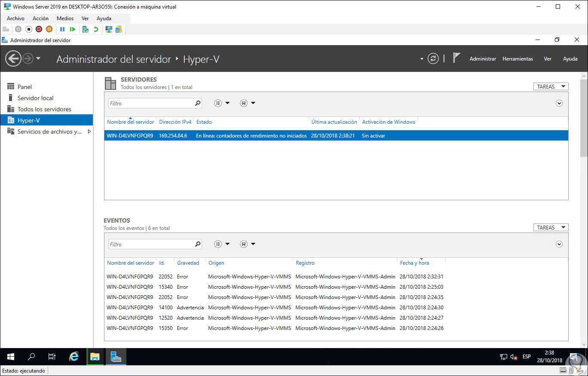
Task: Select Servidor local in the sidebar
Action: [46, 98]
